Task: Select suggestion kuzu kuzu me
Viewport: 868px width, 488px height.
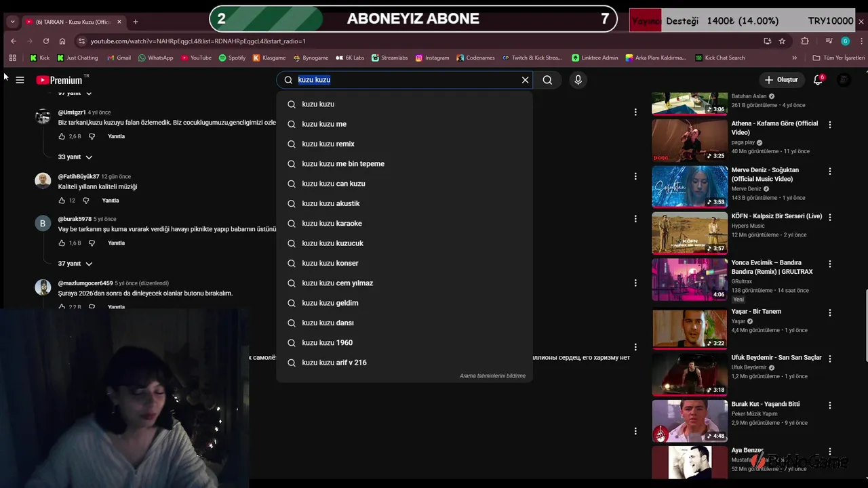Action: click(404, 124)
